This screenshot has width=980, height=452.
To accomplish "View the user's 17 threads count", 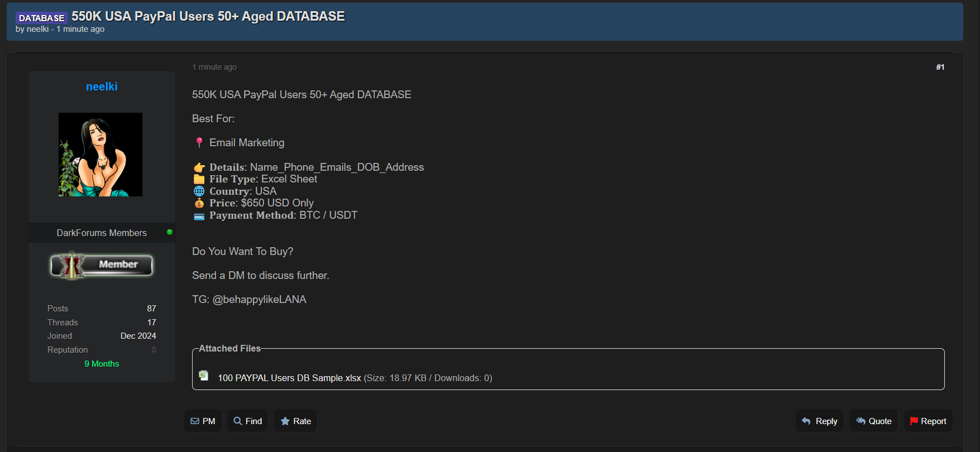I will 151,323.
